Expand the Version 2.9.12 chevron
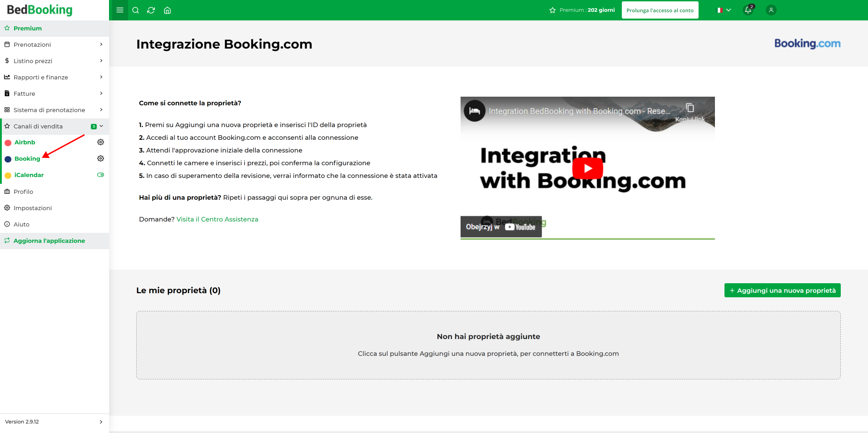 (101, 422)
